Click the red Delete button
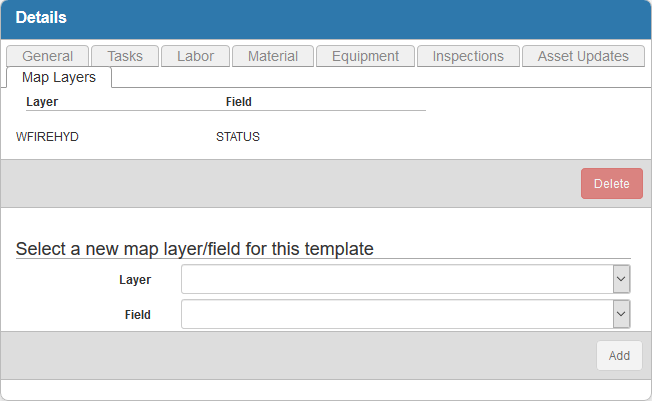 611,183
